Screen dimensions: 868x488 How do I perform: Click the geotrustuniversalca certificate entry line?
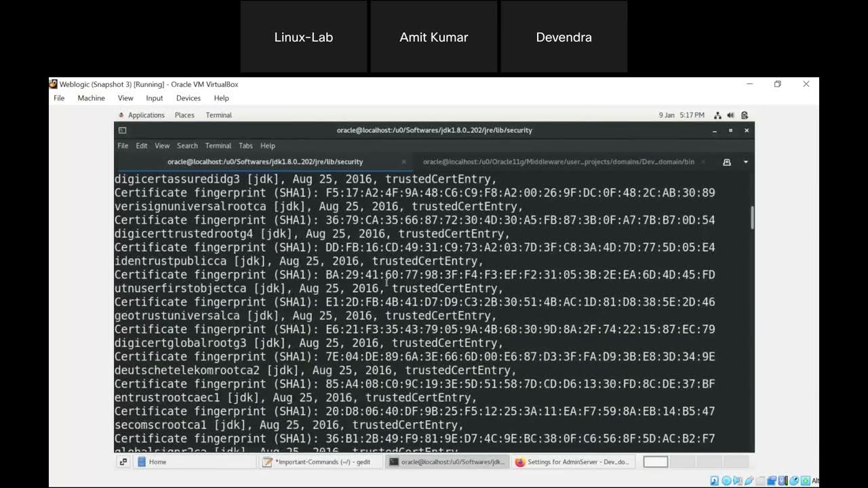tap(305, 316)
